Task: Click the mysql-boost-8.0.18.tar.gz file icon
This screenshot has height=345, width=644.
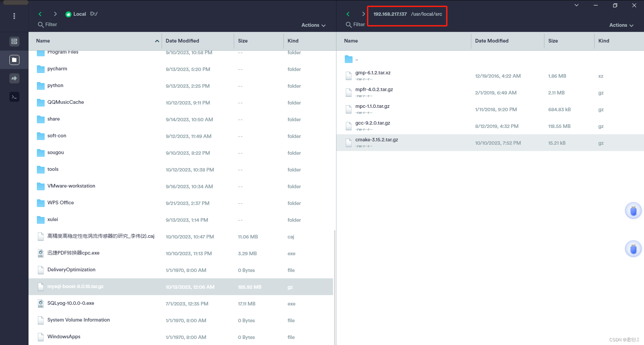Action: coord(41,287)
